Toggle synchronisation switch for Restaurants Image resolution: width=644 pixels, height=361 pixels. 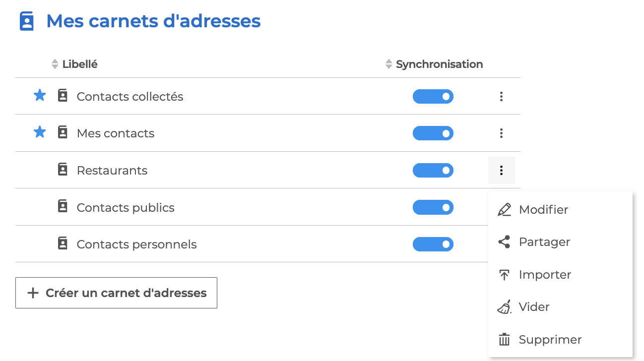coord(433,170)
